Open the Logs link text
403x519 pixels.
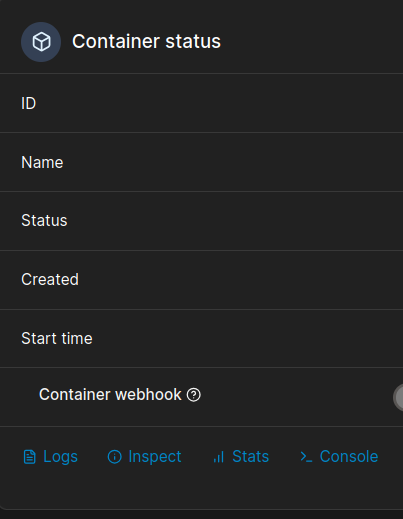click(x=60, y=457)
